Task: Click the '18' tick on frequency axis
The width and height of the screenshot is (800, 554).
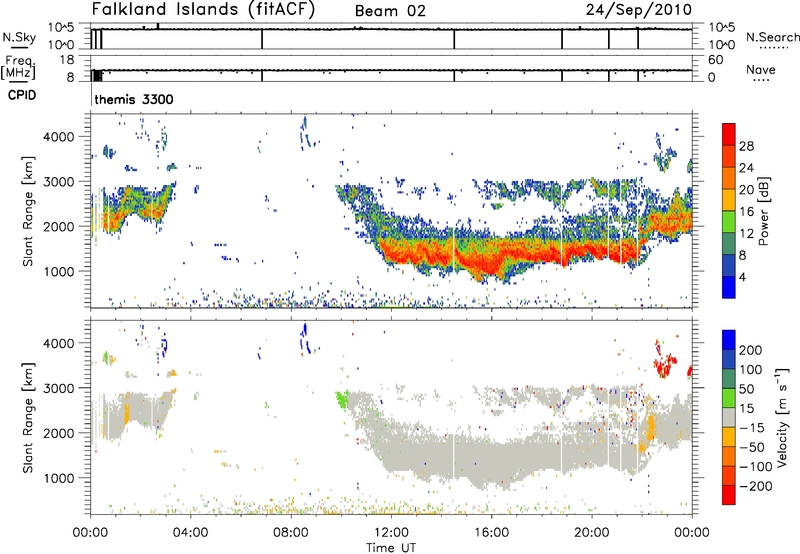Action: click(67, 60)
